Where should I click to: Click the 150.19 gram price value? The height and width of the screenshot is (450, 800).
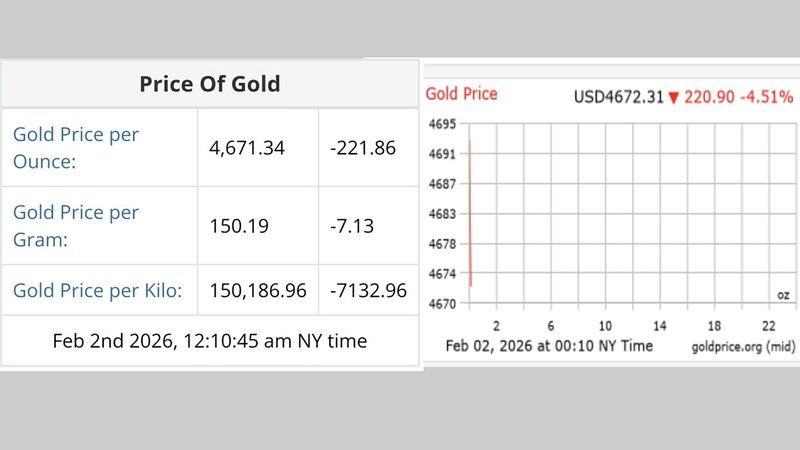239,226
